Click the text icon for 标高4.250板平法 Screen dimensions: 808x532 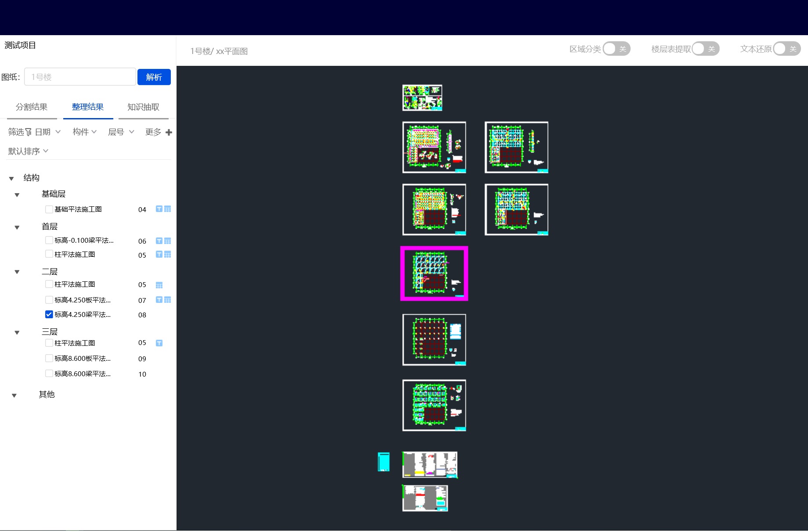click(159, 300)
